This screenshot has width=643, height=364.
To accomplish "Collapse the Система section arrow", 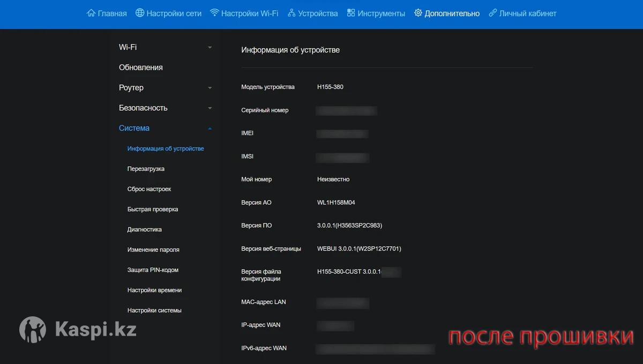I will tap(210, 128).
